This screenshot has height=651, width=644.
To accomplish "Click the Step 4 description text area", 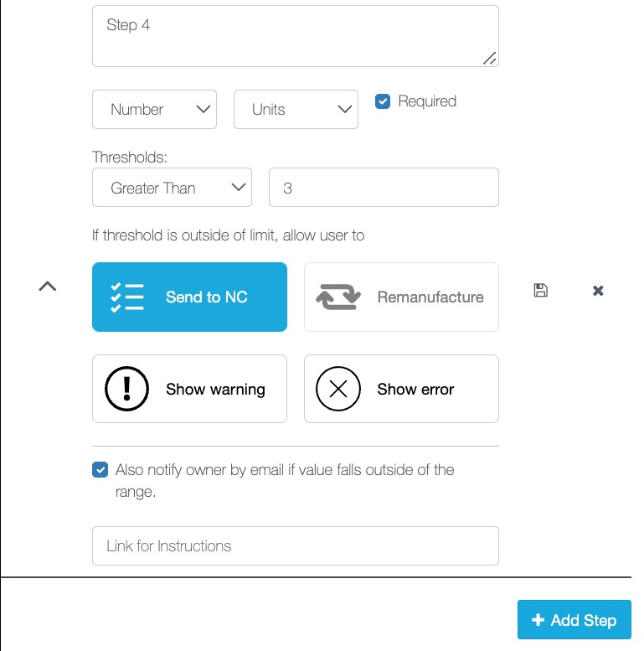I will 296,36.
